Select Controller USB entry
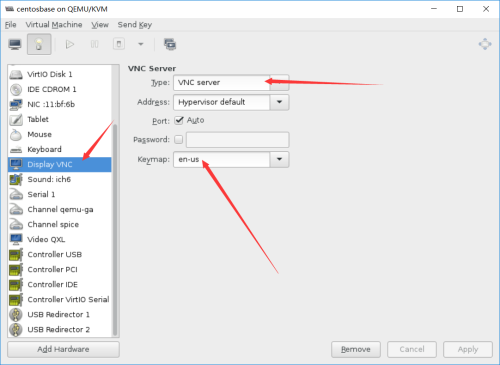 tap(60, 254)
